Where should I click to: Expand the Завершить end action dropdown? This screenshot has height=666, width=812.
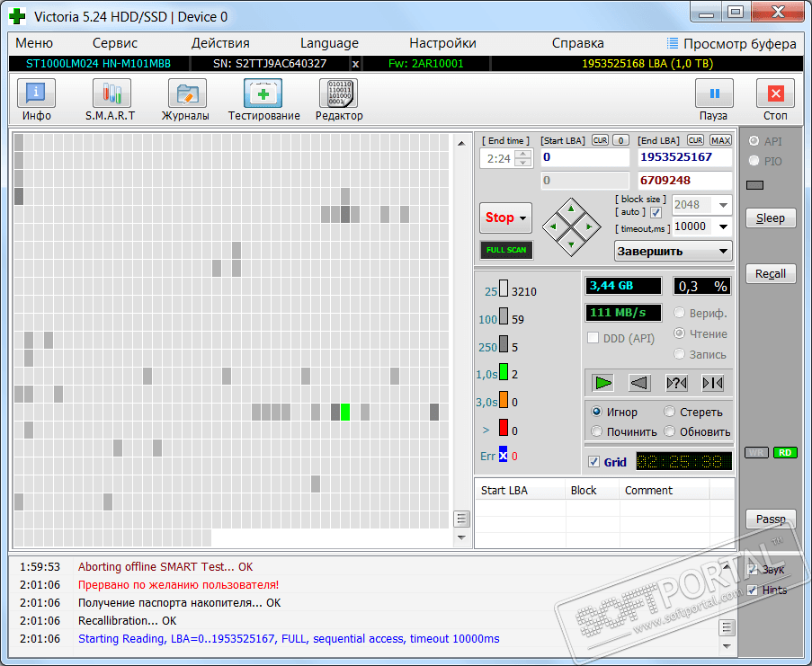[724, 252]
